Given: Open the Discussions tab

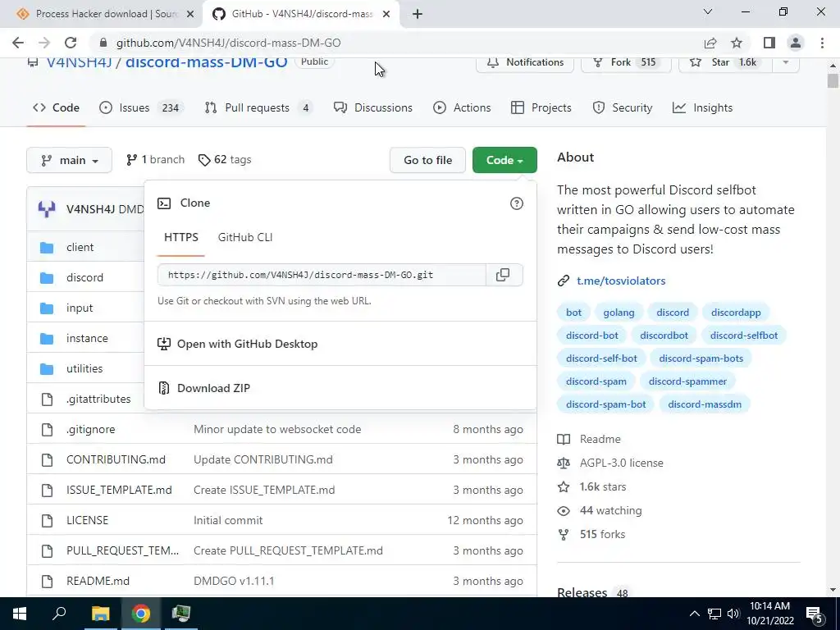Looking at the screenshot, I should 373,107.
